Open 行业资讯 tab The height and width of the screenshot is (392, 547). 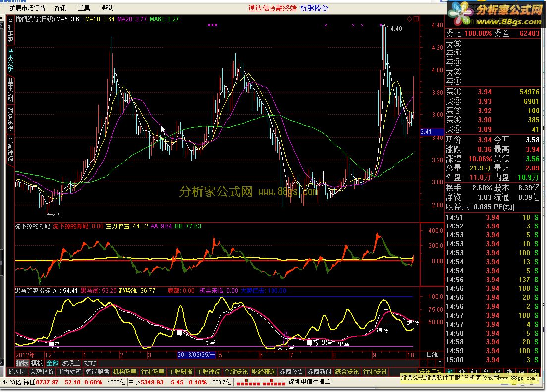coord(375,372)
